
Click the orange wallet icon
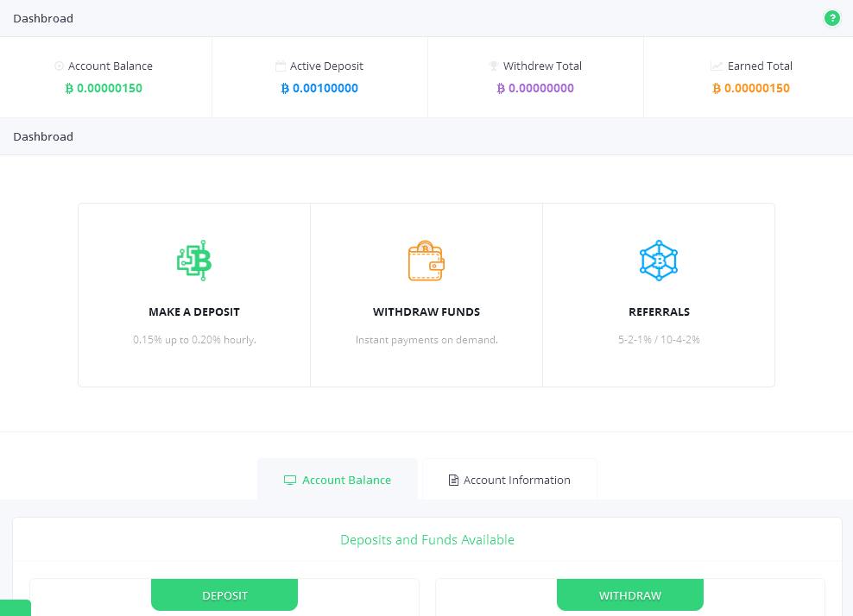(426, 261)
